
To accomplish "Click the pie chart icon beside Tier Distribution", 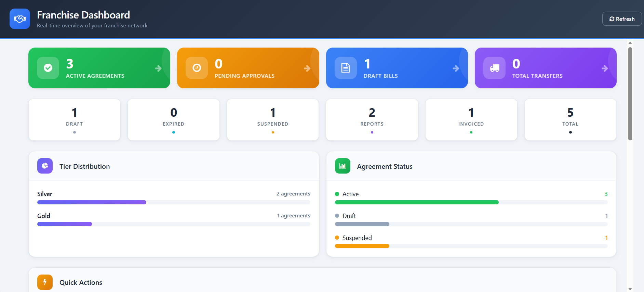I will point(45,166).
